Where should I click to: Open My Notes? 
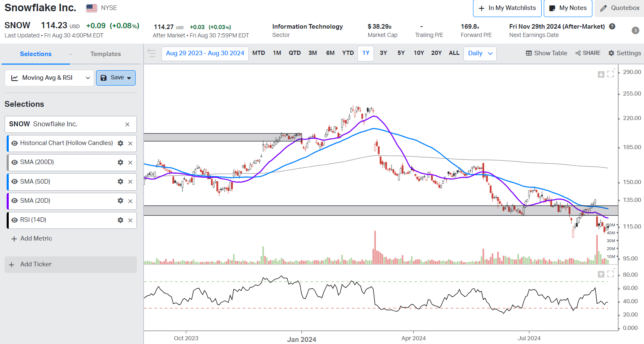pyautogui.click(x=568, y=8)
